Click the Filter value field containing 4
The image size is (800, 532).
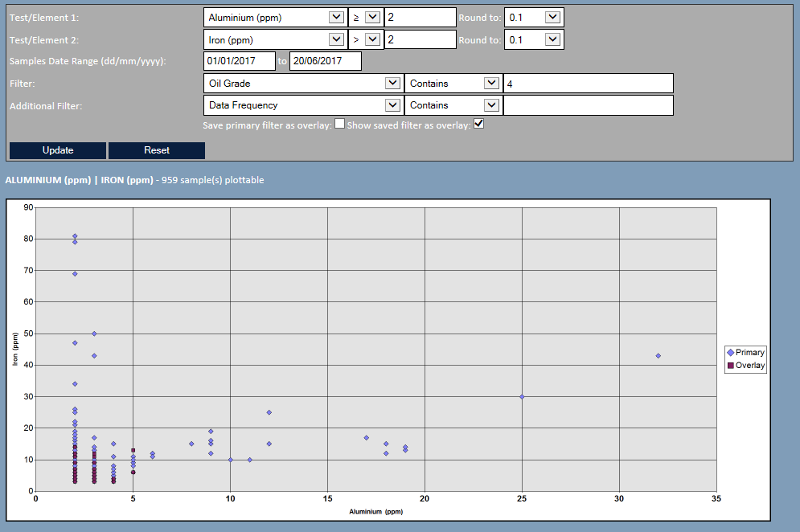589,83
